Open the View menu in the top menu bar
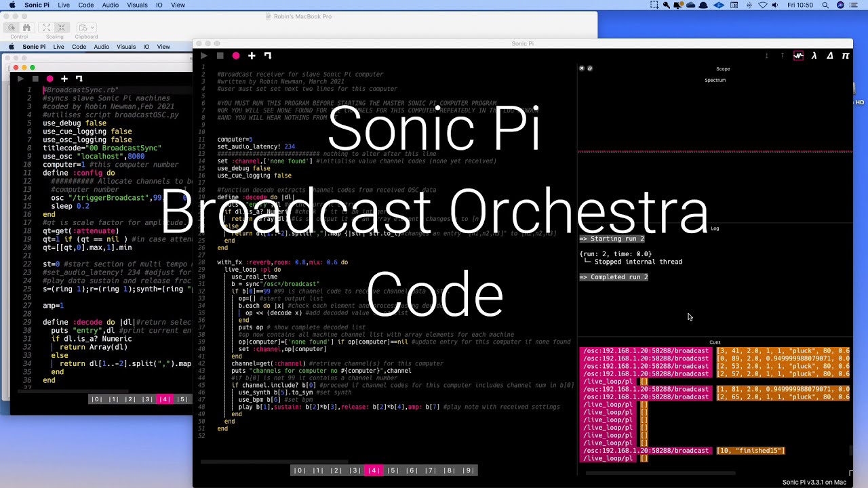 pyautogui.click(x=178, y=5)
